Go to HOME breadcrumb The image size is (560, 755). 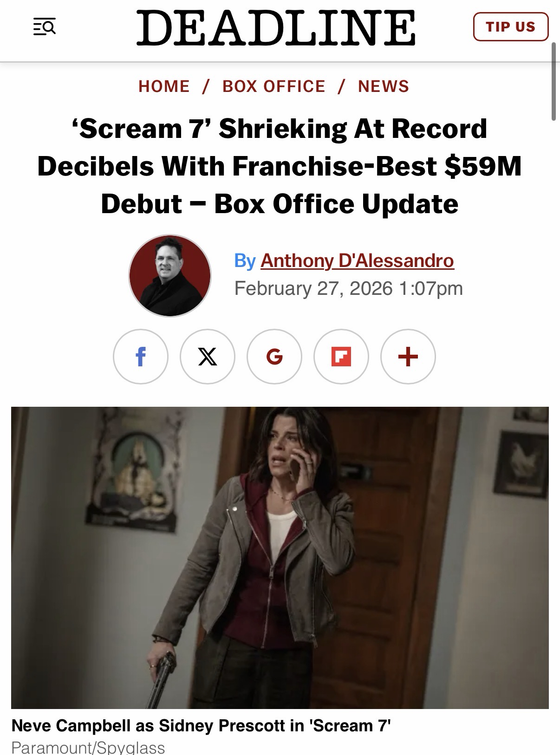[164, 86]
